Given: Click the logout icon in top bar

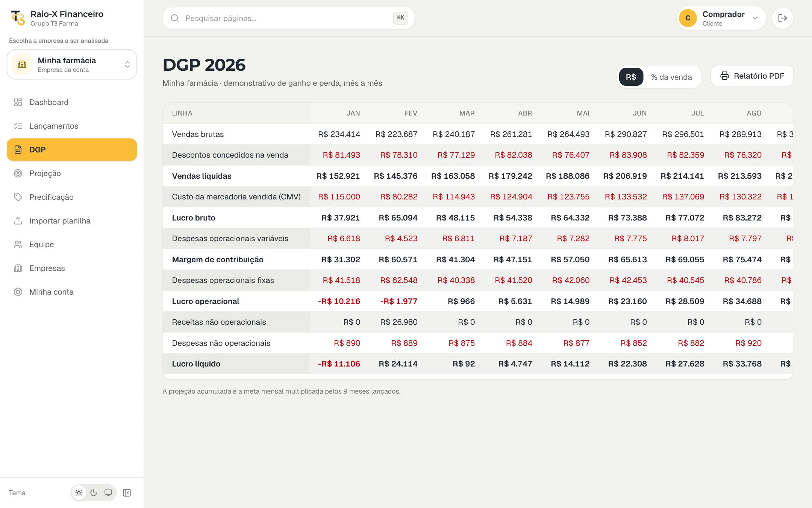Looking at the screenshot, I should [782, 18].
